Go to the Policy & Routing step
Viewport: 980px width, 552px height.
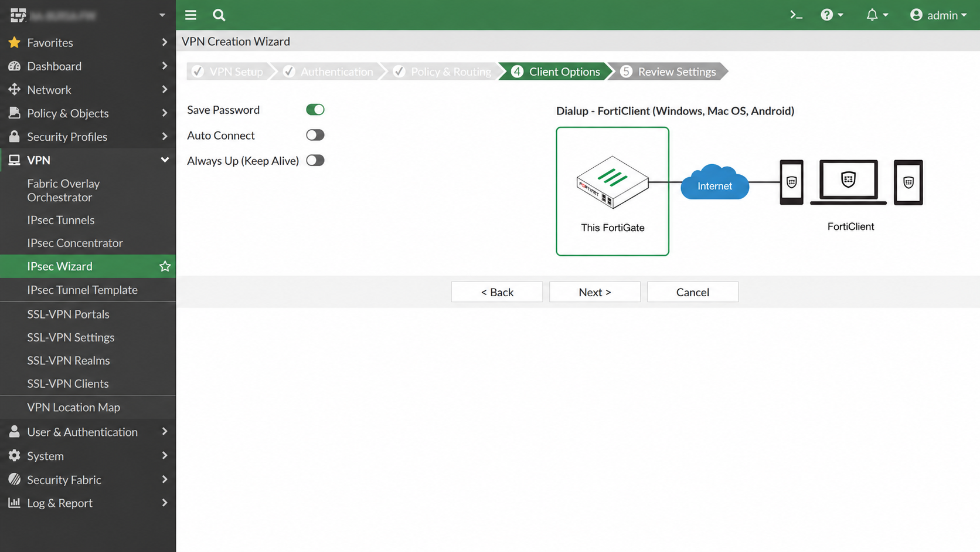coord(444,72)
